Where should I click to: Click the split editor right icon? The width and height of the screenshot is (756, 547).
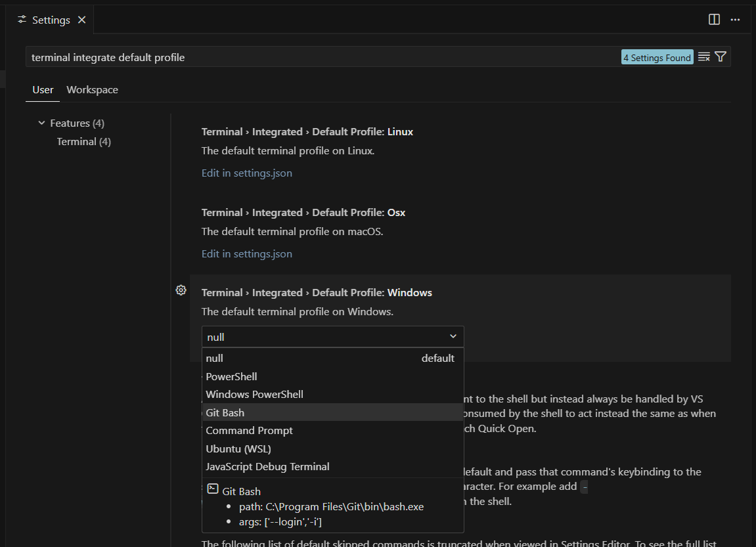[x=714, y=20]
